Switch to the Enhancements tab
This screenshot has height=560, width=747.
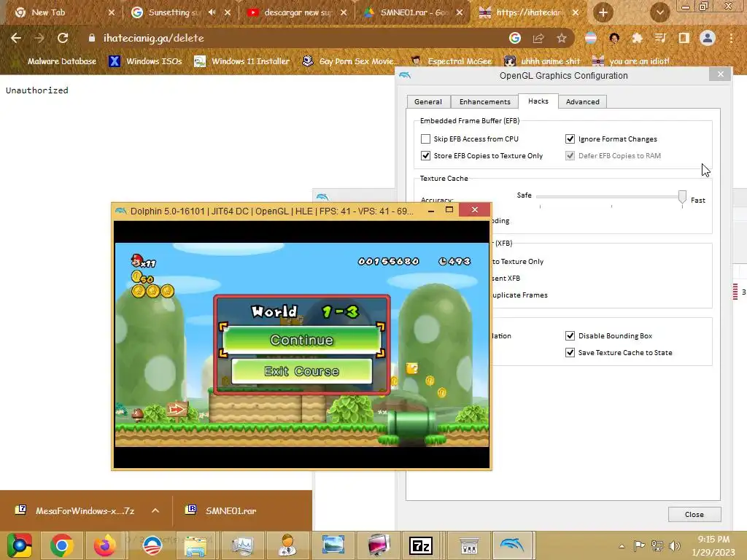click(484, 101)
